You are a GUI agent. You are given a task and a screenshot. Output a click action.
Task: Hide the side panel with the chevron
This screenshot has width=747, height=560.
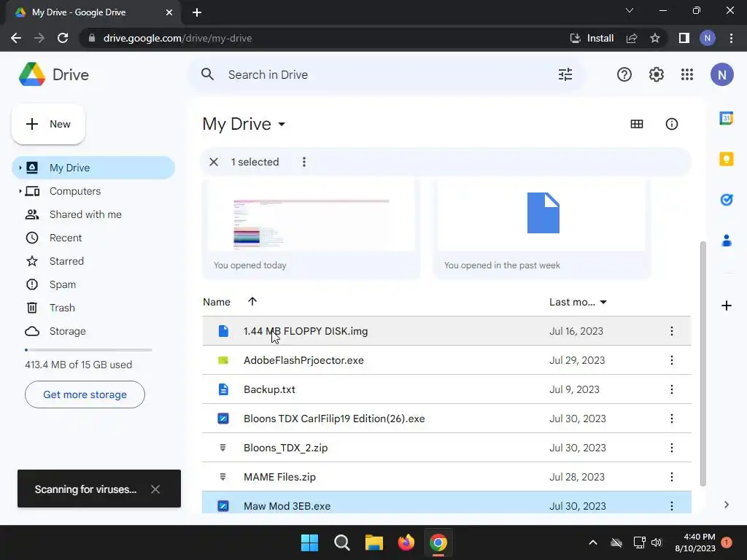tap(726, 505)
